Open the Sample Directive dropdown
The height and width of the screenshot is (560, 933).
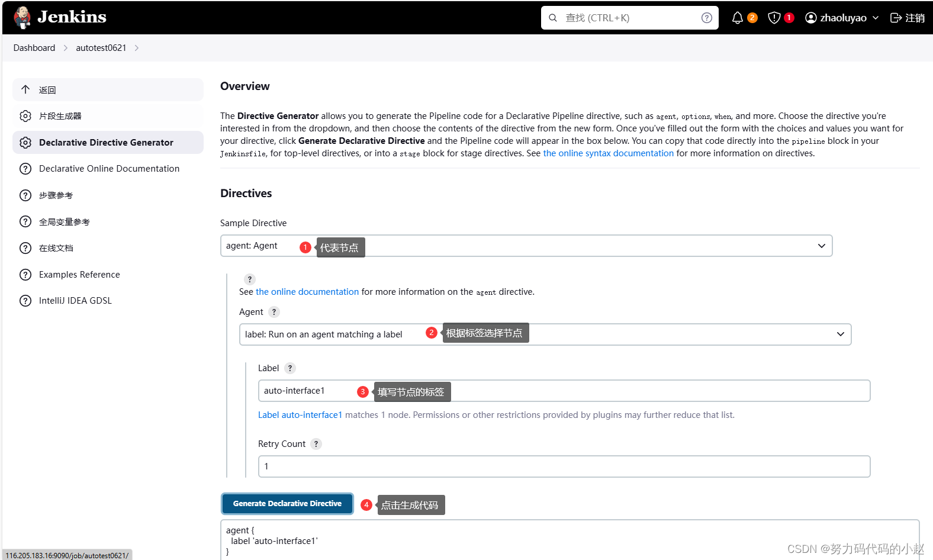tap(526, 246)
